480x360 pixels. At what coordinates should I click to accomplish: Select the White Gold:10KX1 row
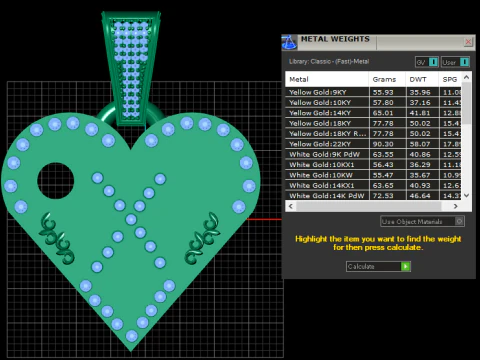pyautogui.click(x=373, y=165)
